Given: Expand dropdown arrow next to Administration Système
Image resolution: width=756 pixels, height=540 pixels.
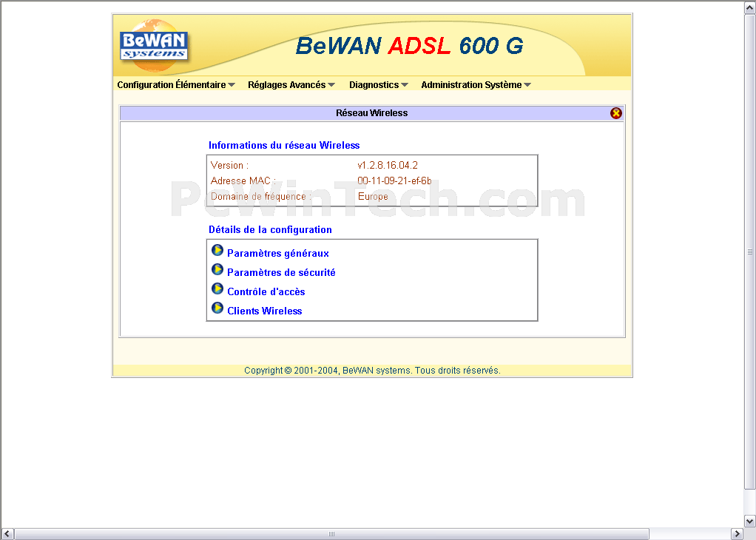Looking at the screenshot, I should click(x=527, y=85).
